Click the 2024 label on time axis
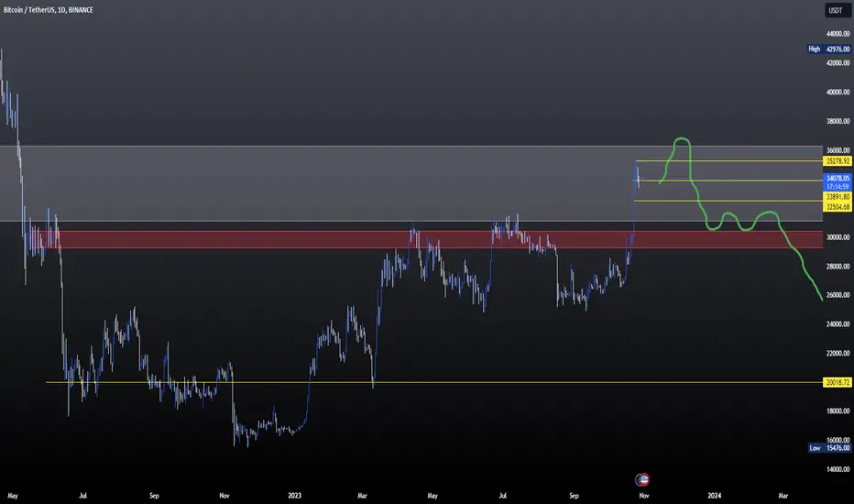854x504 pixels. tap(714, 495)
